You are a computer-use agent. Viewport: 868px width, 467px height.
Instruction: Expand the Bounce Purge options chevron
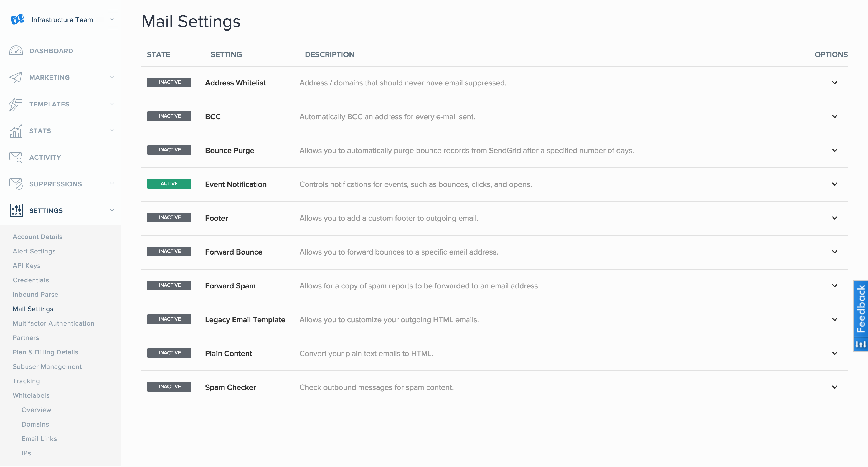pos(835,150)
